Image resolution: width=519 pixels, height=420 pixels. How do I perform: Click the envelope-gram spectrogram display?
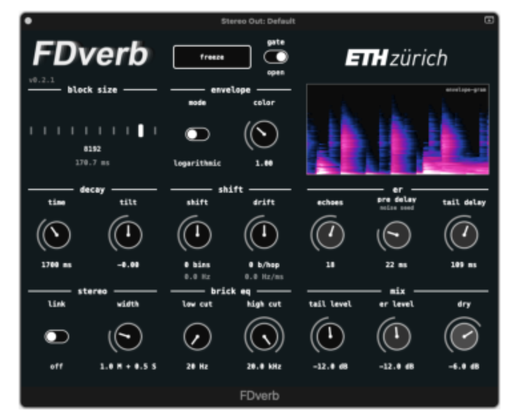(x=398, y=130)
